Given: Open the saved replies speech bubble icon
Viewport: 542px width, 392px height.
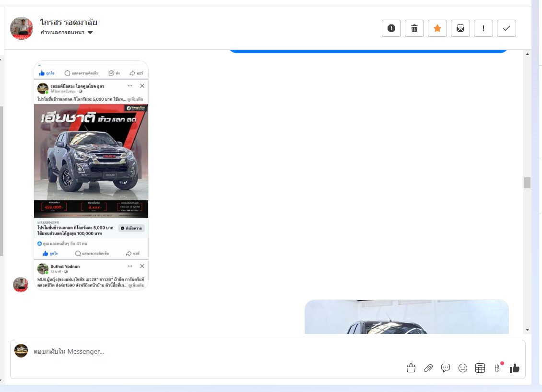Looking at the screenshot, I should coord(446,368).
